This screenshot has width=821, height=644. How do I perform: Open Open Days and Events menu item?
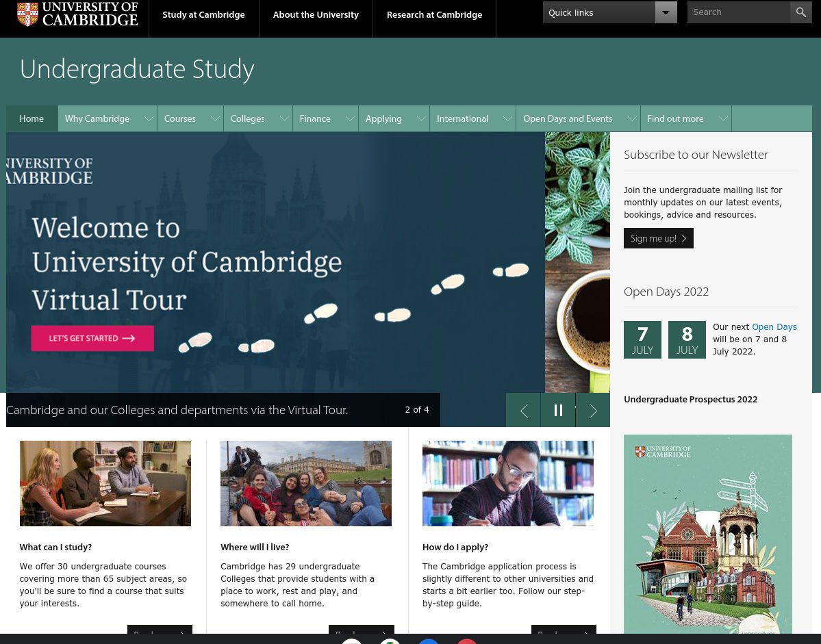[568, 119]
